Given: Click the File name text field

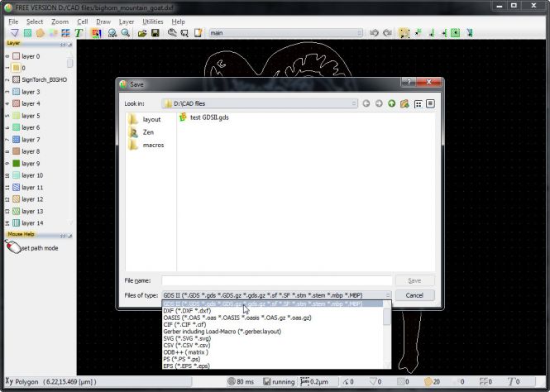Looking at the screenshot, I should click(276, 280).
